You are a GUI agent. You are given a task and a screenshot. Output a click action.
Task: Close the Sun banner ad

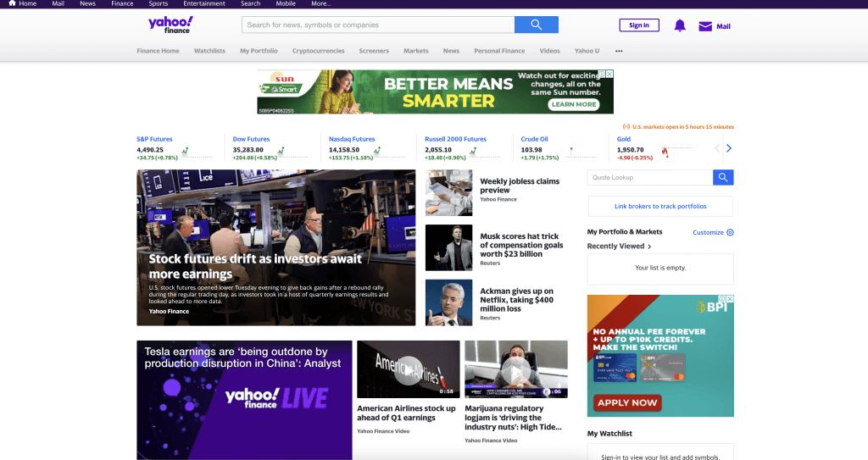point(609,74)
